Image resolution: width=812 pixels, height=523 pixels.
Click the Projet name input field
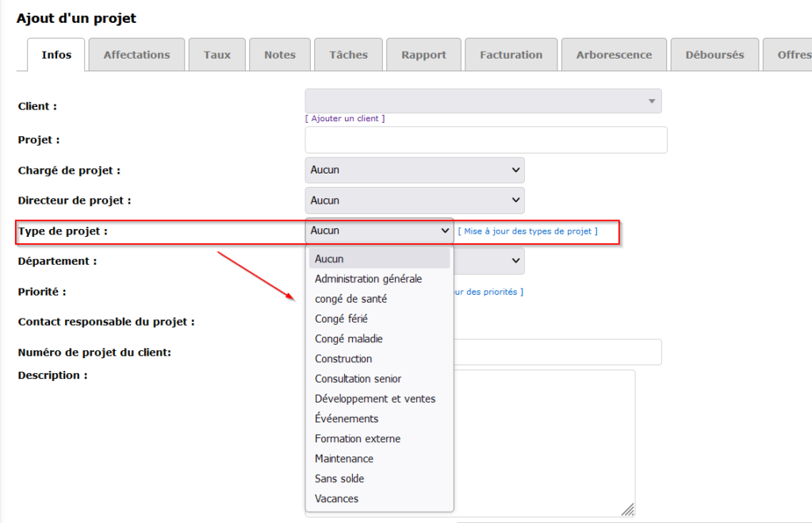(x=485, y=139)
